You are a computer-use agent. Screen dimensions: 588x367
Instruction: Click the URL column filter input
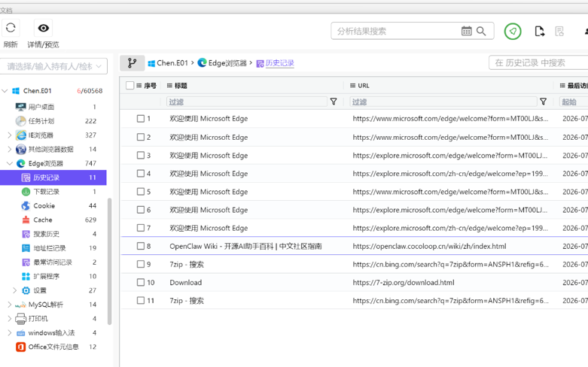pyautogui.click(x=443, y=102)
